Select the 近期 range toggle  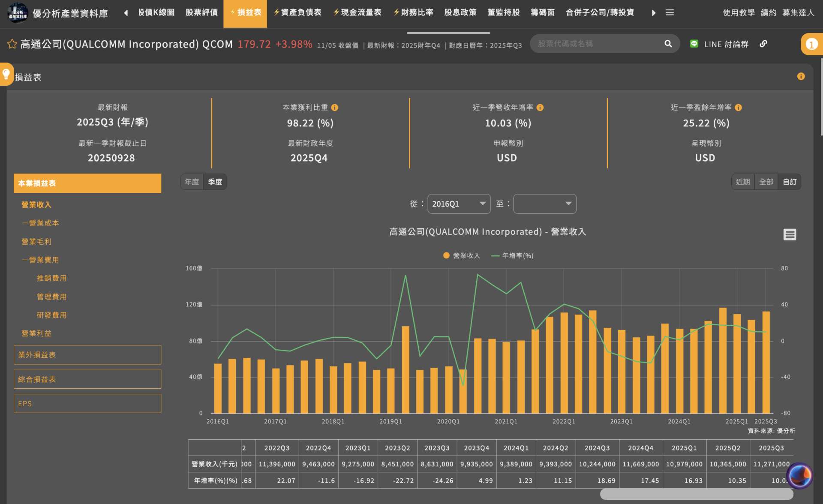[742, 182]
